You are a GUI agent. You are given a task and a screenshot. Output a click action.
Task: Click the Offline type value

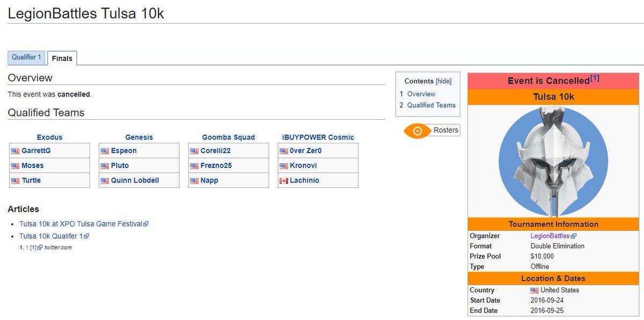[x=540, y=266]
